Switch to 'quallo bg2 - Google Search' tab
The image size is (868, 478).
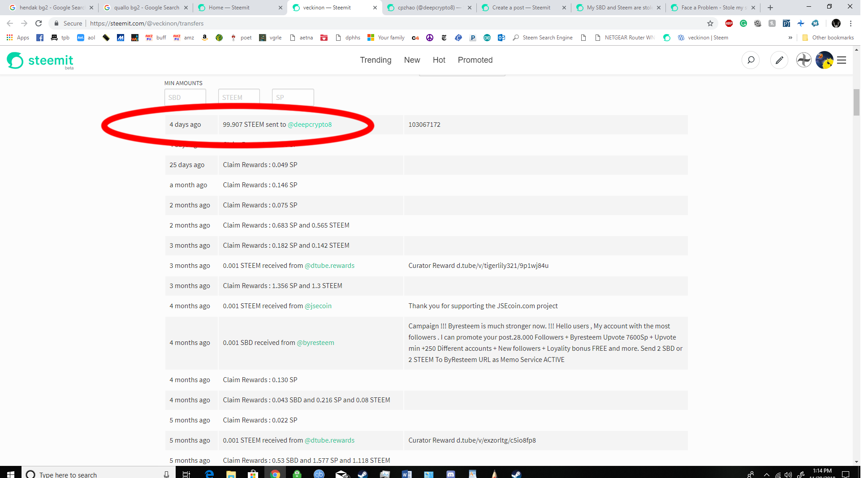pyautogui.click(x=146, y=8)
